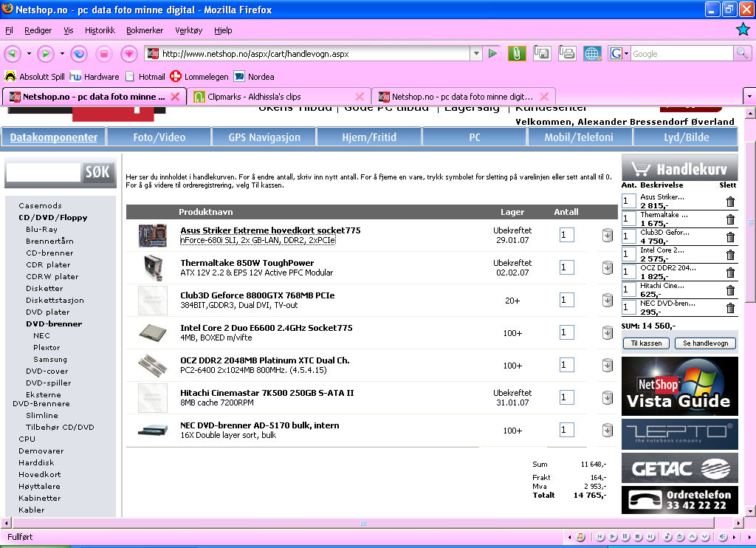This screenshot has height=548, width=756.
Task: Click the Reload page toolbar icon
Action: pyautogui.click(x=80, y=54)
